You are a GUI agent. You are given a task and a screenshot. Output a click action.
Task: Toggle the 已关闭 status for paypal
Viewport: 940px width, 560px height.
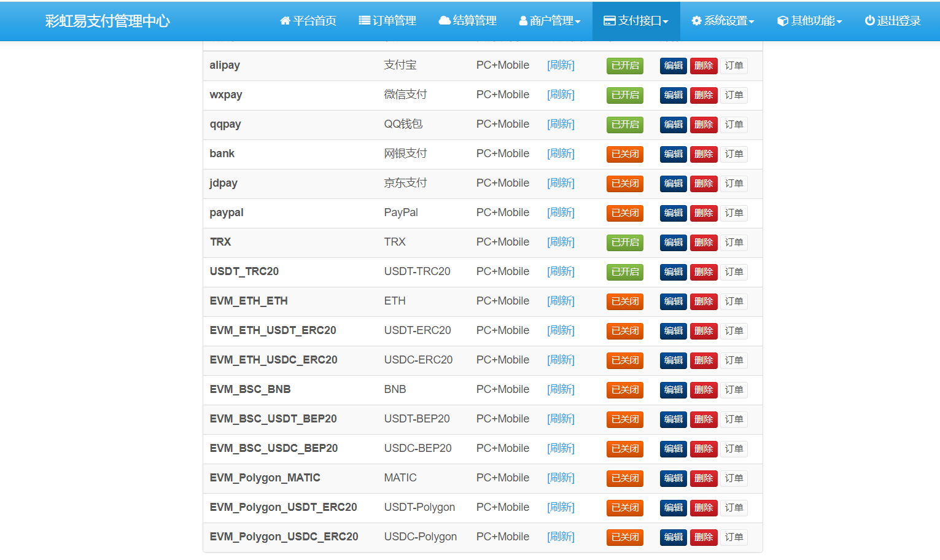(x=624, y=213)
